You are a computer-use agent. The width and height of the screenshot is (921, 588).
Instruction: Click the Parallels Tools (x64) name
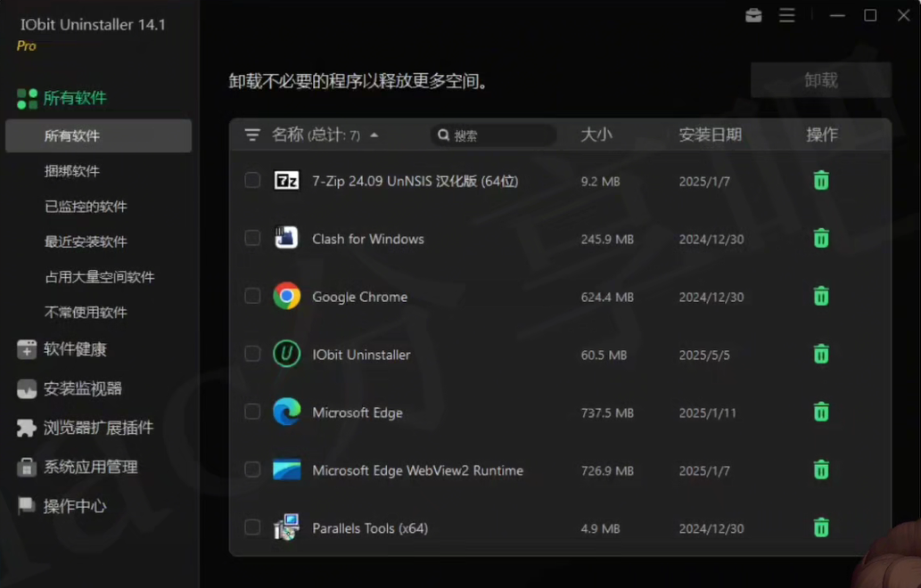(370, 528)
